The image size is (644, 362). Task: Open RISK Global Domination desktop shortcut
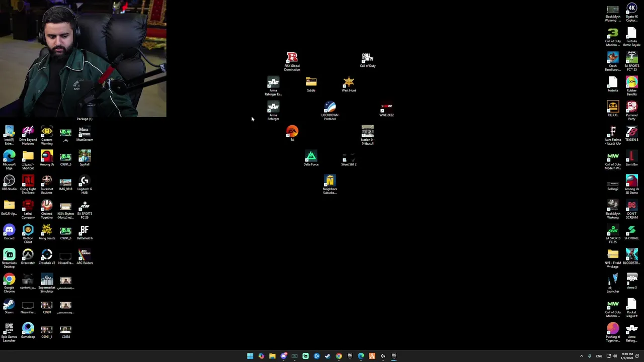click(292, 62)
